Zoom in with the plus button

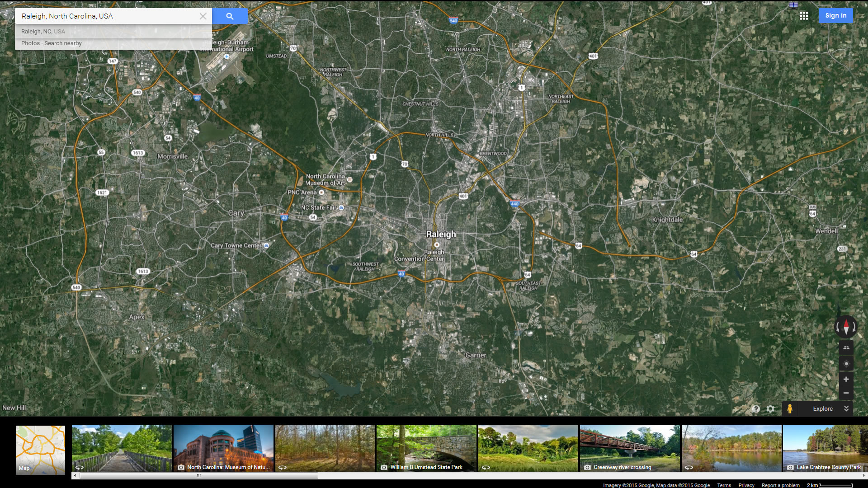(x=846, y=379)
